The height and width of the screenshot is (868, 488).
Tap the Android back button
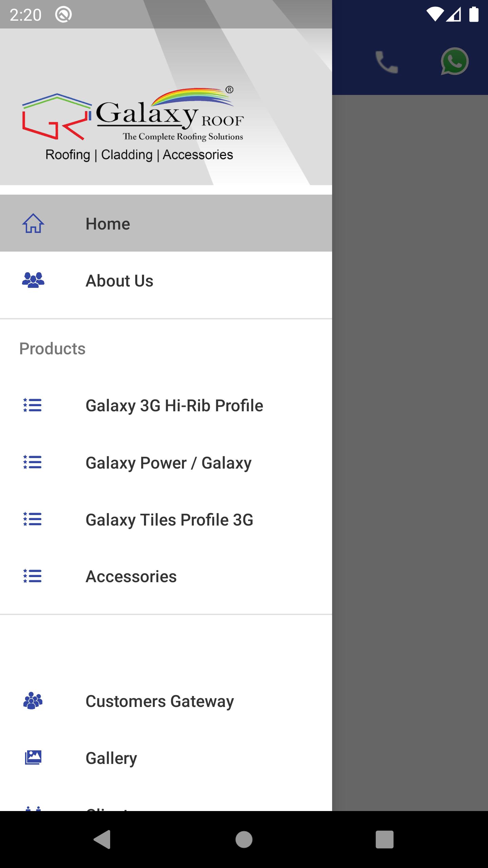(x=102, y=840)
